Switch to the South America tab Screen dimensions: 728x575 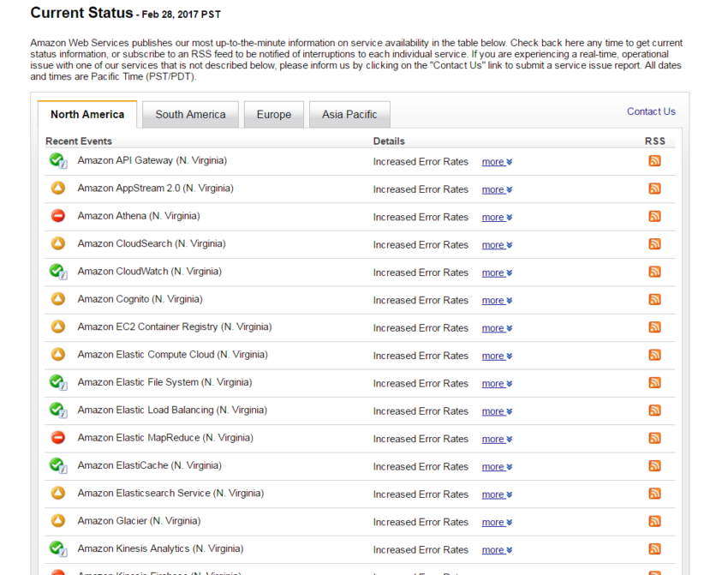(190, 115)
